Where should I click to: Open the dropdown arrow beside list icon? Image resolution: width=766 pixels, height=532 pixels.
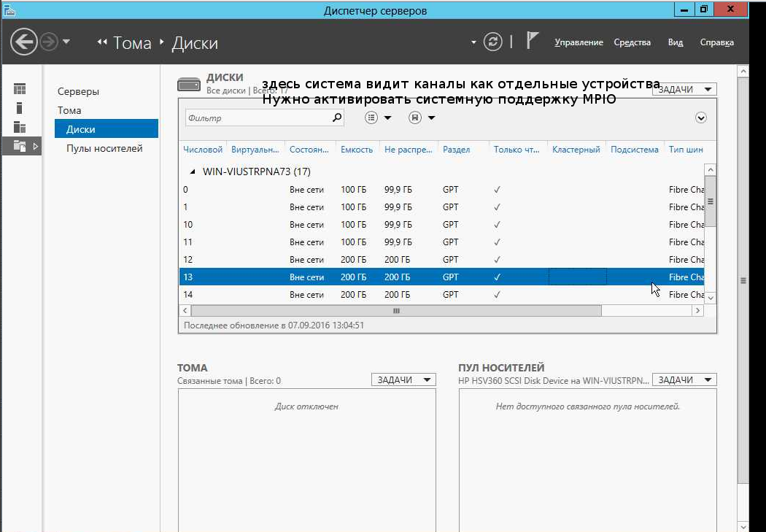pos(388,117)
